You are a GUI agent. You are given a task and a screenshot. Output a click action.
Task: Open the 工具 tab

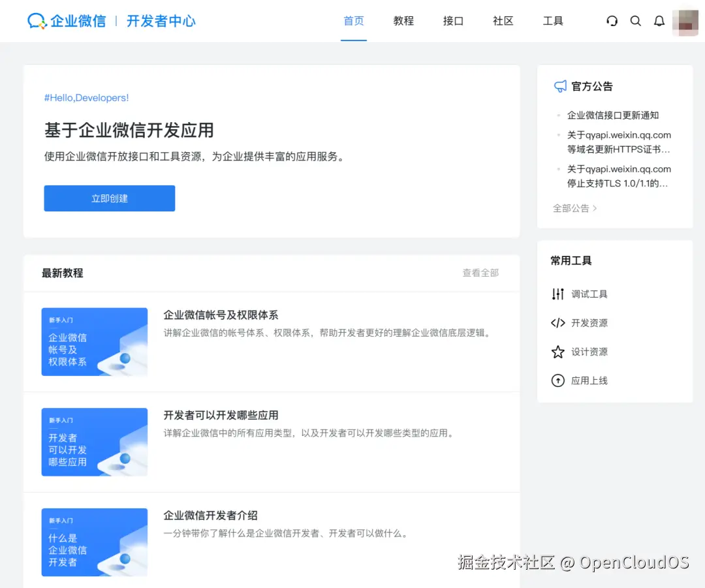pyautogui.click(x=553, y=21)
